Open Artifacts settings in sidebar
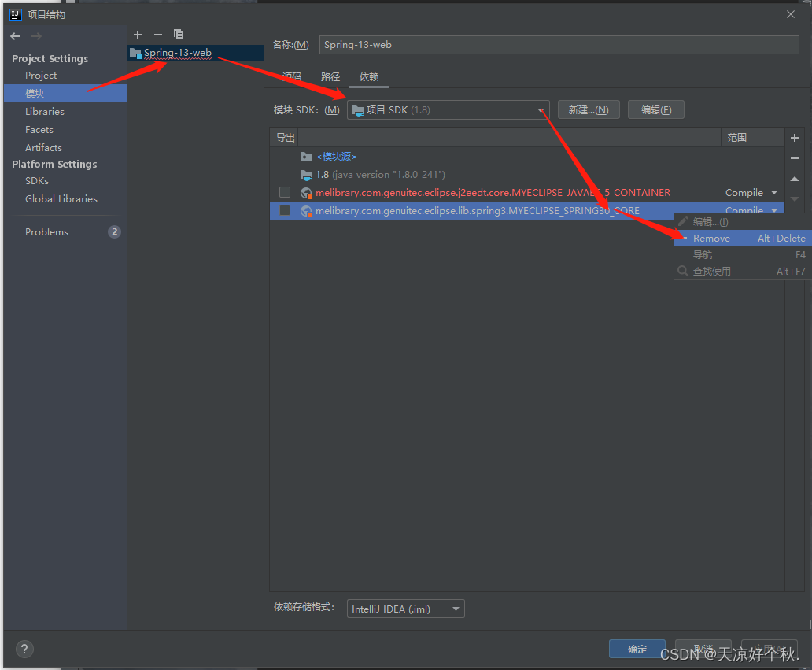The image size is (812, 670). click(x=43, y=148)
